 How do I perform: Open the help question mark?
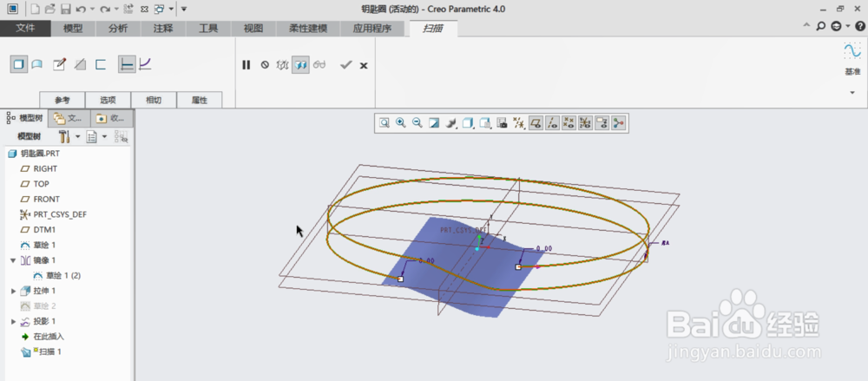pyautogui.click(x=859, y=25)
